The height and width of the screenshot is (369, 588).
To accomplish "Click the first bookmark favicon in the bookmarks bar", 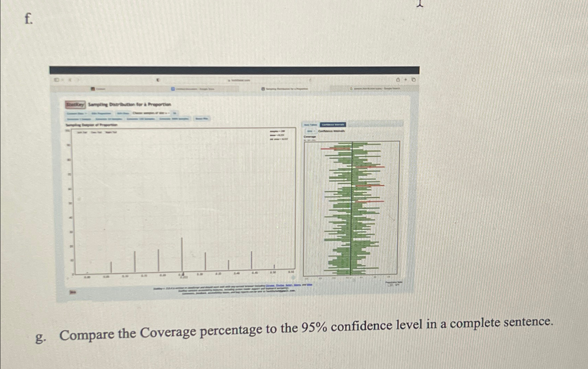I will tap(92, 89).
